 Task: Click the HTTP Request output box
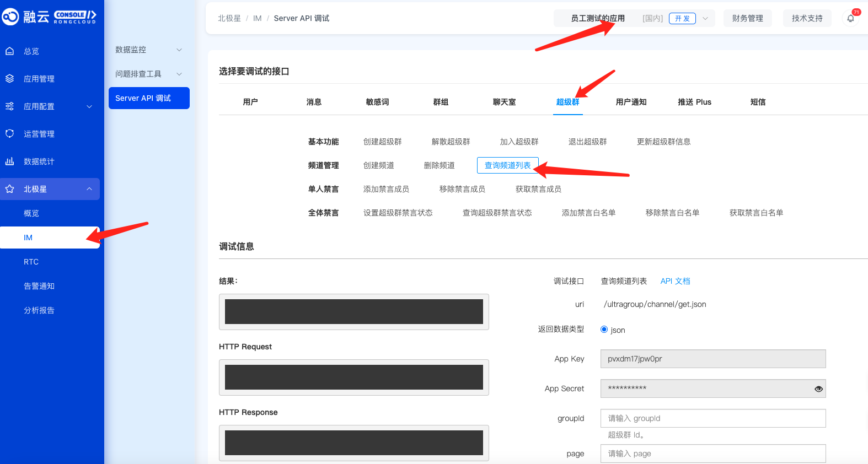(354, 377)
